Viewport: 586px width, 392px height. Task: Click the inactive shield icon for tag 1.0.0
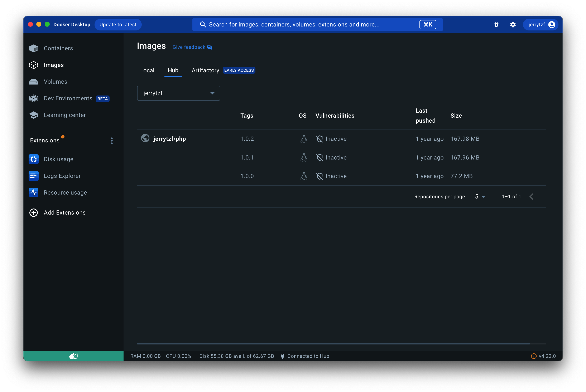click(320, 176)
